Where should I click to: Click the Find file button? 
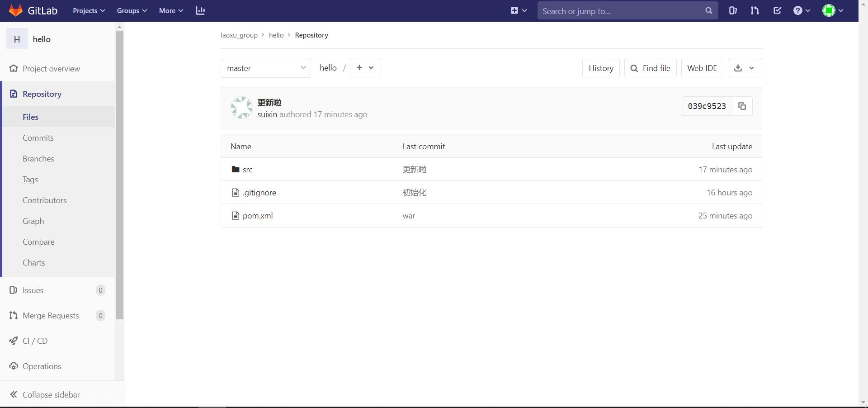point(650,68)
